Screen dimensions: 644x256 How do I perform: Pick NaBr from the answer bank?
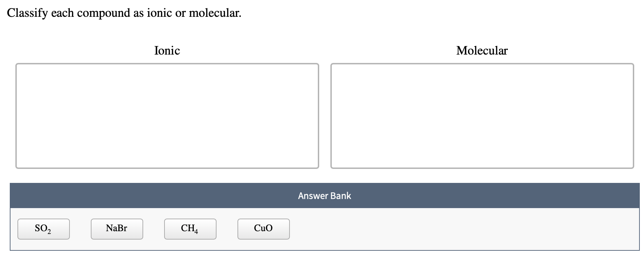[116, 229]
